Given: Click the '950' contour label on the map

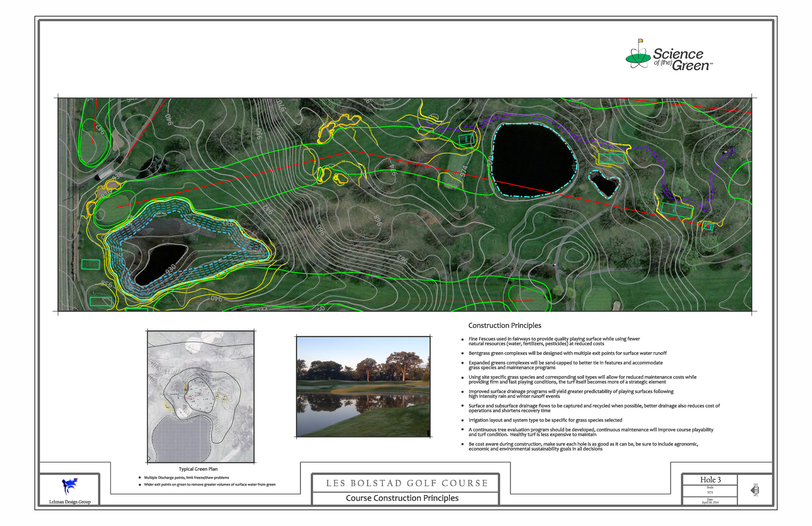Looking at the screenshot, I should click(x=259, y=134).
